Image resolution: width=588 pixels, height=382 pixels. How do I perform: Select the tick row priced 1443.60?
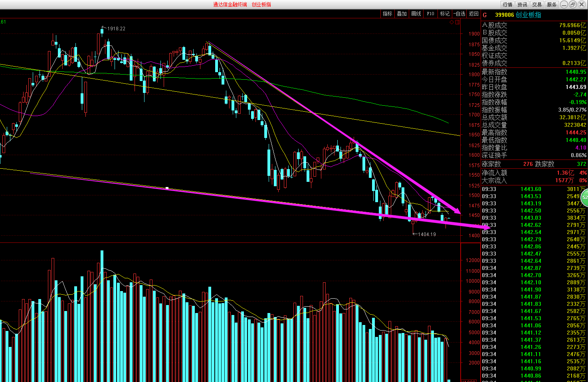[534, 189]
